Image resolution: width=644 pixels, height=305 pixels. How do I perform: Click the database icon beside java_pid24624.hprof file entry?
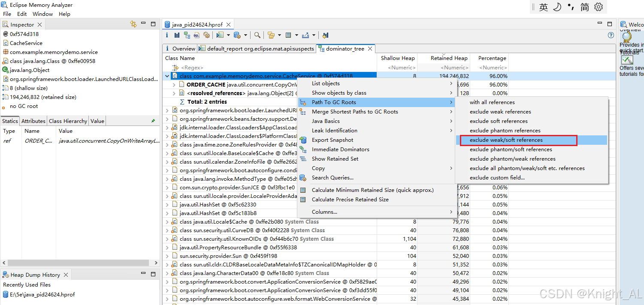6,294
